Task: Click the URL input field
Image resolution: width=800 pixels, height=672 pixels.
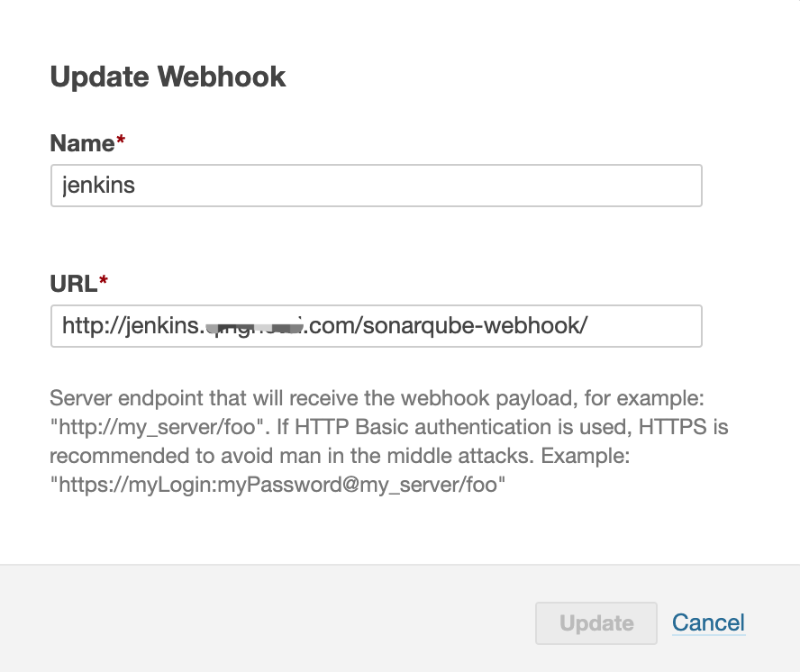Action: [x=376, y=326]
